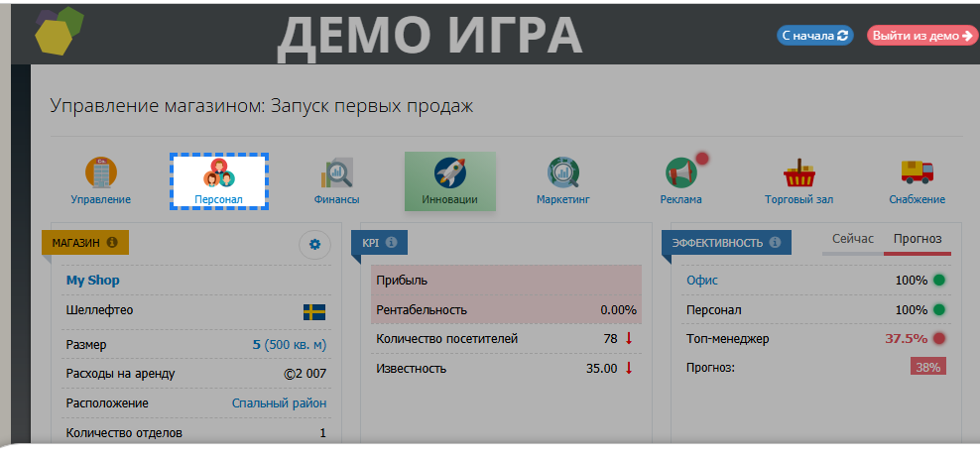The width and height of the screenshot is (980, 458).
Task: Click the Финансы label
Action: pos(337,200)
